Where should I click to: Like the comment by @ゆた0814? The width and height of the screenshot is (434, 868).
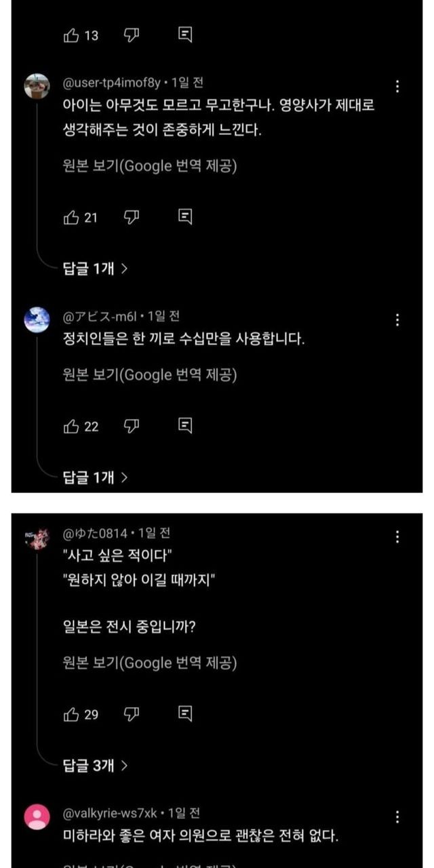(71, 713)
